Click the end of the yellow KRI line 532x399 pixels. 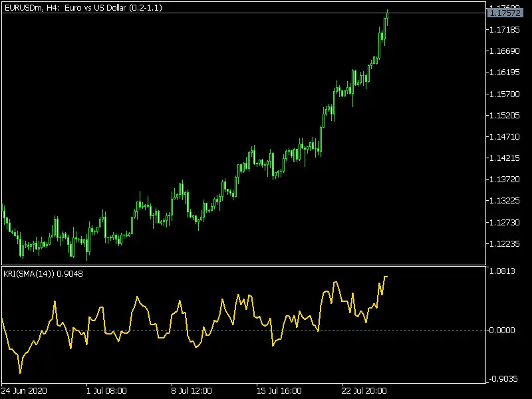(x=386, y=277)
